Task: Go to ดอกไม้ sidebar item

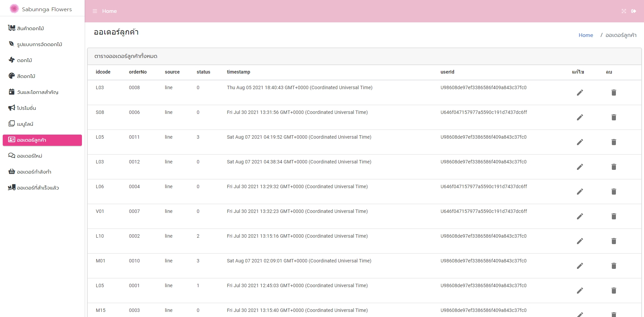Action: click(42, 60)
